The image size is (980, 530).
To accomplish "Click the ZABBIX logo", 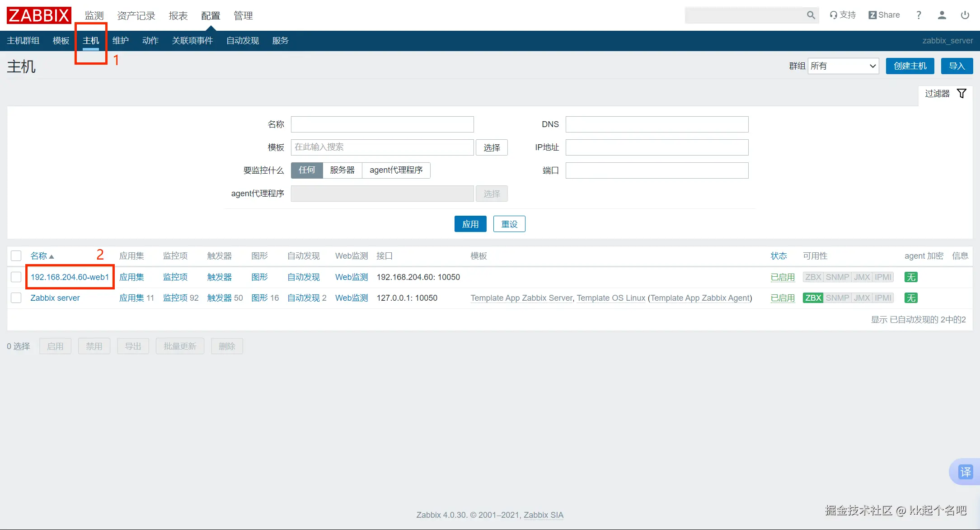I will click(x=39, y=15).
